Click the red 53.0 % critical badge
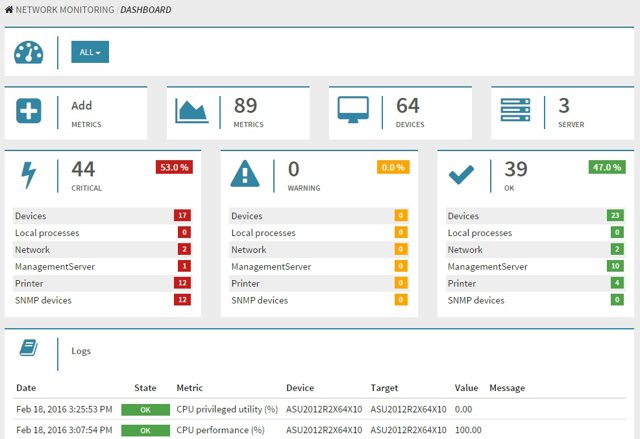The image size is (640, 439). coord(173,167)
